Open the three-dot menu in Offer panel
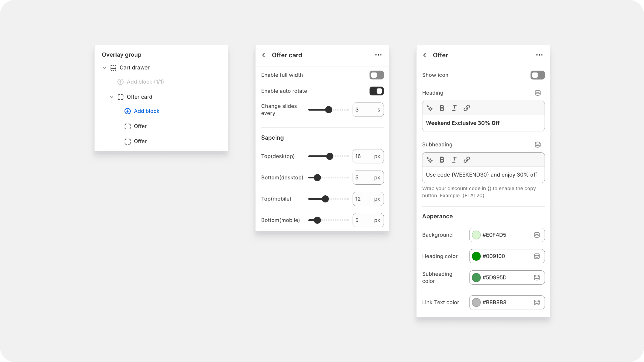Viewport: 644px width, 362px height. [539, 55]
